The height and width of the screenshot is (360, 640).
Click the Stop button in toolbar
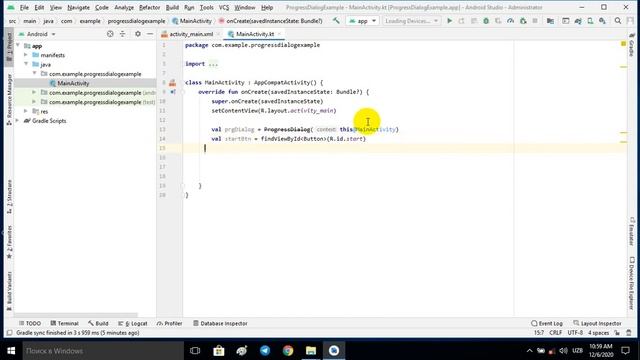point(535,20)
